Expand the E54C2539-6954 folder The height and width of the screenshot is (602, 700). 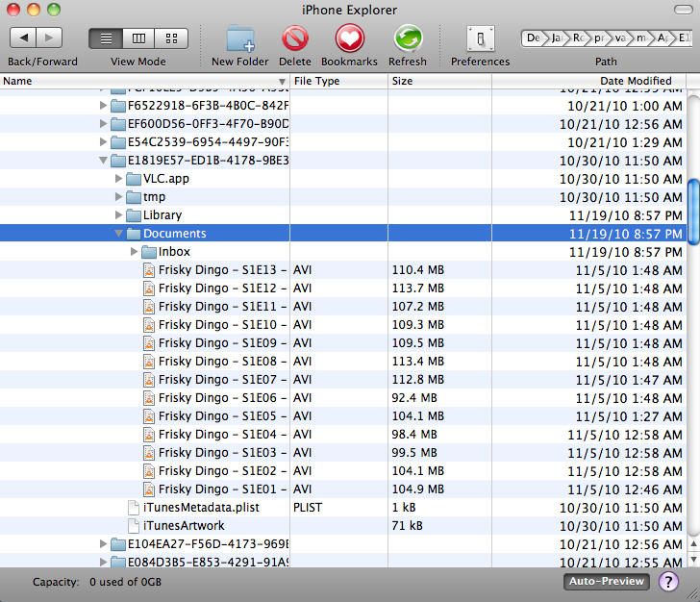pos(103,142)
